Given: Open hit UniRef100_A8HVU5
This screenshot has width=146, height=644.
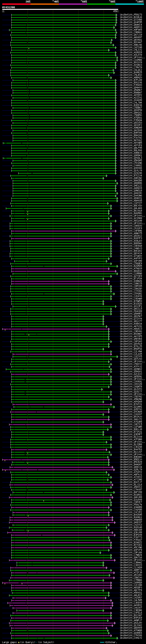Looking at the screenshot, I should [131, 201].
